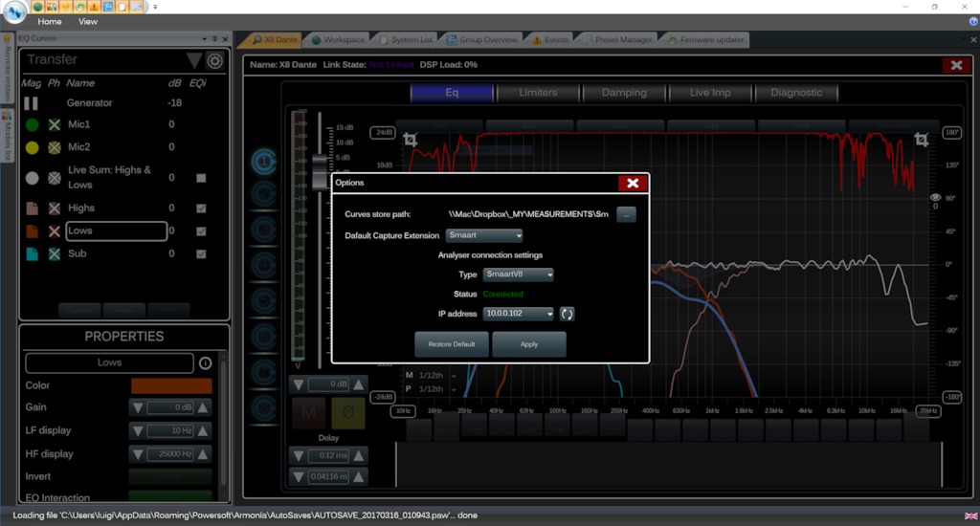Open the IP address 10.0.0.102 dropdown
Image resolution: width=980 pixels, height=526 pixels.
518,314
